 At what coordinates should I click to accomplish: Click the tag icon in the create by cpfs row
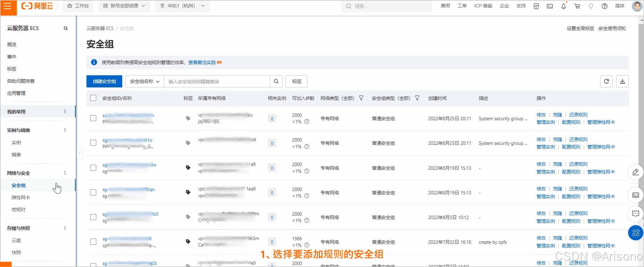tap(188, 242)
